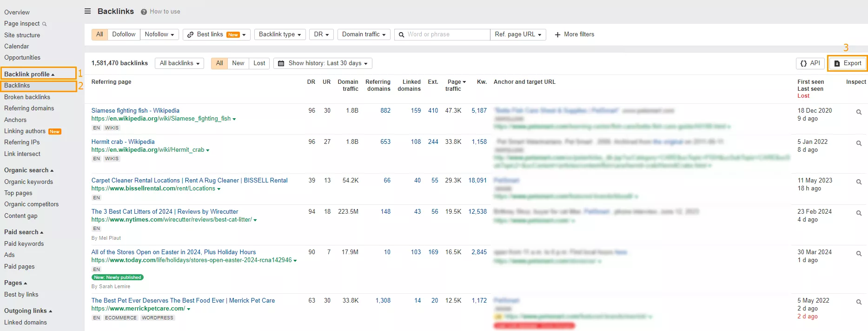The image size is (868, 331).
Task: Open Organic keywords in the sidebar
Action: pos(28,182)
